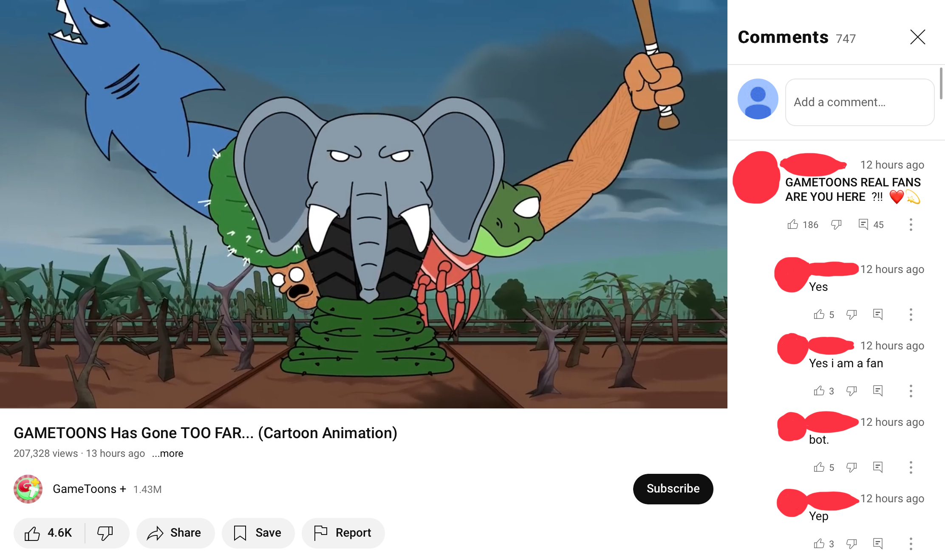Screen dimensions: 945x560
Task: Open options menu for top comment
Action: click(911, 225)
